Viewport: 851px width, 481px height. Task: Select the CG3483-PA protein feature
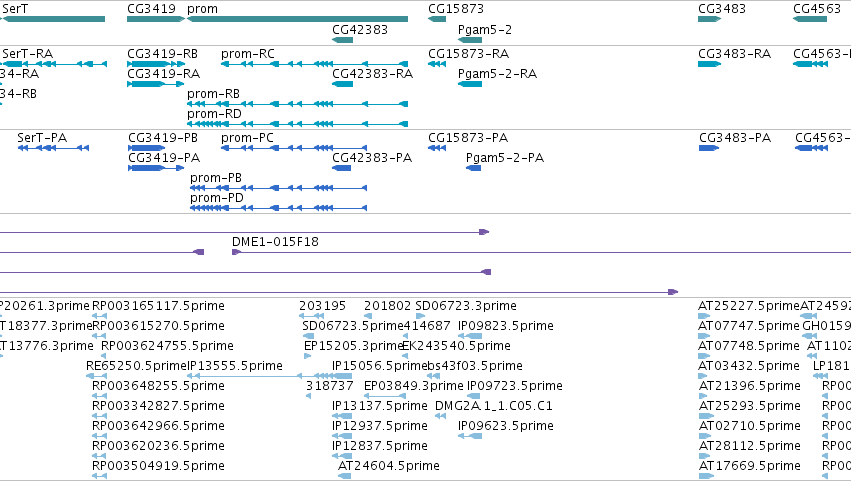[709, 148]
